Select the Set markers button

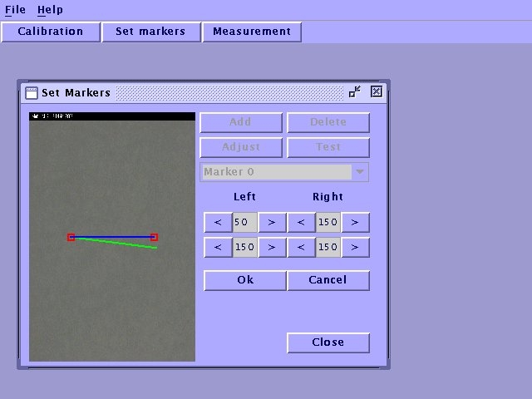coord(151,32)
